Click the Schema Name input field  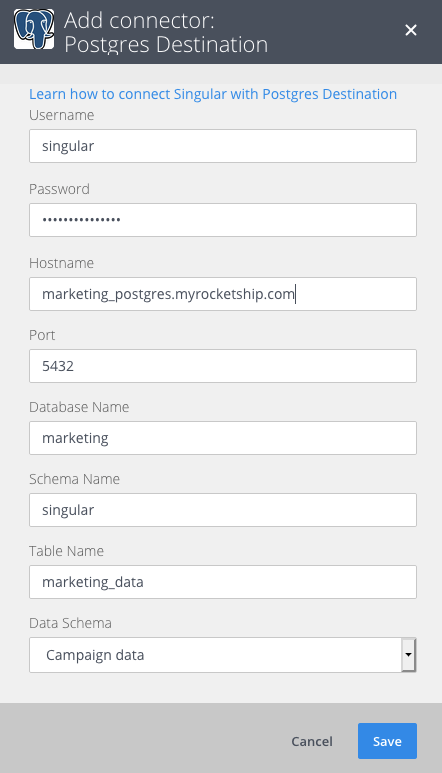(223, 510)
